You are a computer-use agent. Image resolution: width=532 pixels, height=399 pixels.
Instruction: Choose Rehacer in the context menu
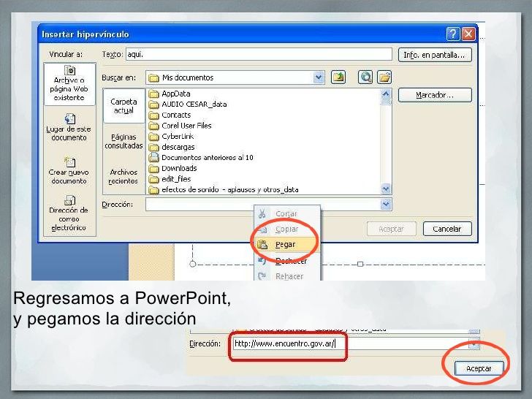286,276
